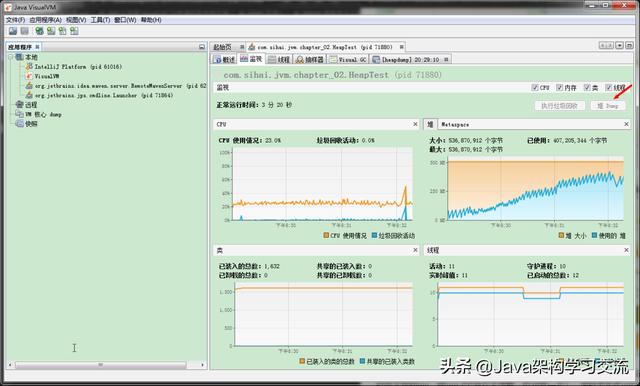The width and height of the screenshot is (640, 386).
Task: Maximize the editor window via top-right icon
Action: coord(629,46)
